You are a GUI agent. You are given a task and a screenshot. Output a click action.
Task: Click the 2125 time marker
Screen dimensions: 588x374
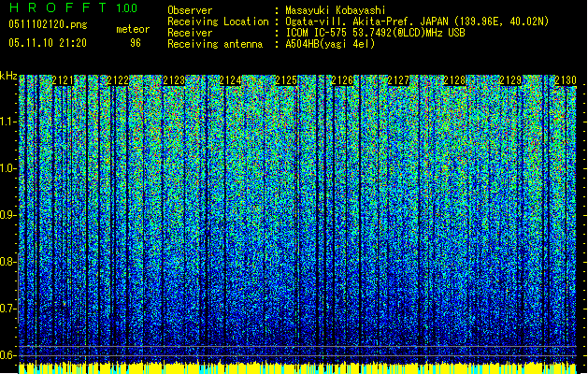click(x=286, y=80)
